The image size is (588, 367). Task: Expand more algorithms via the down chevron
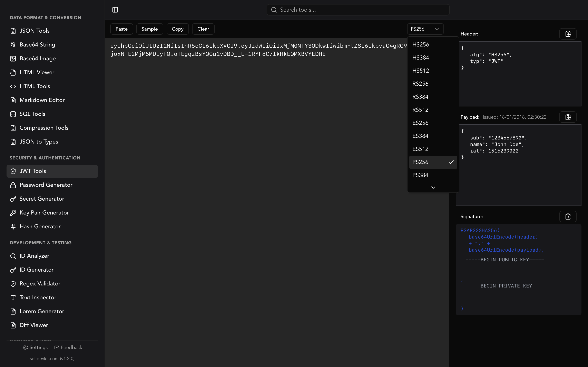pos(433,187)
